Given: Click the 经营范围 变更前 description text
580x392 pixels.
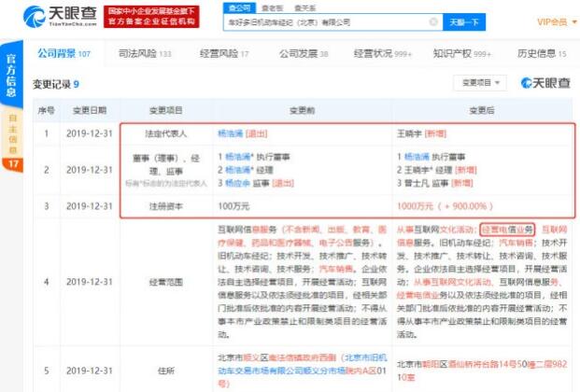Looking at the screenshot, I should pos(303,282).
